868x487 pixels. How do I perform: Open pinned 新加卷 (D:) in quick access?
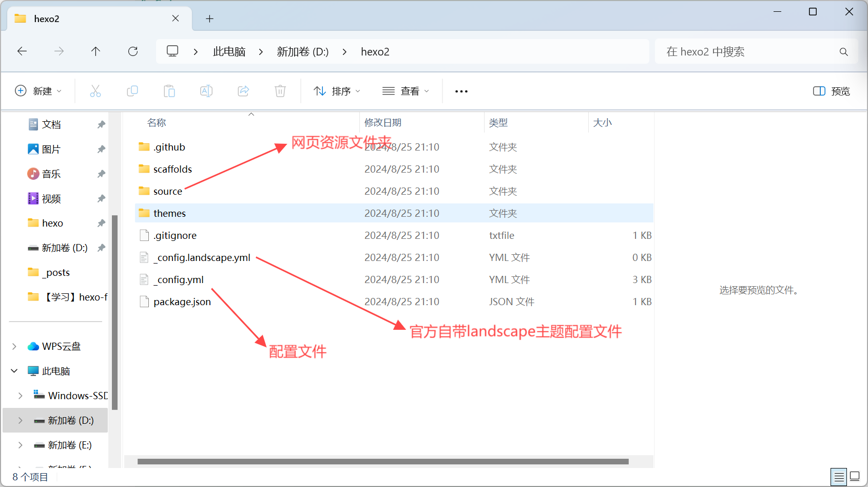point(57,248)
